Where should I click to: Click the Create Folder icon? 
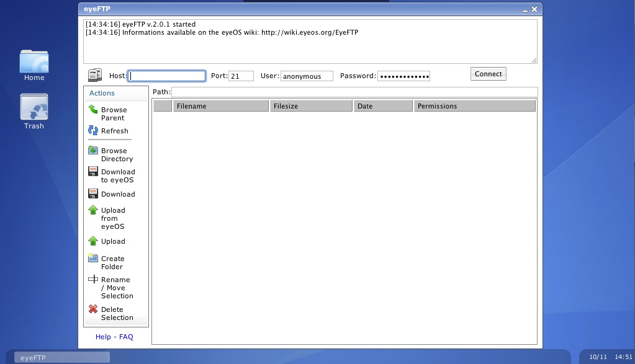93,258
